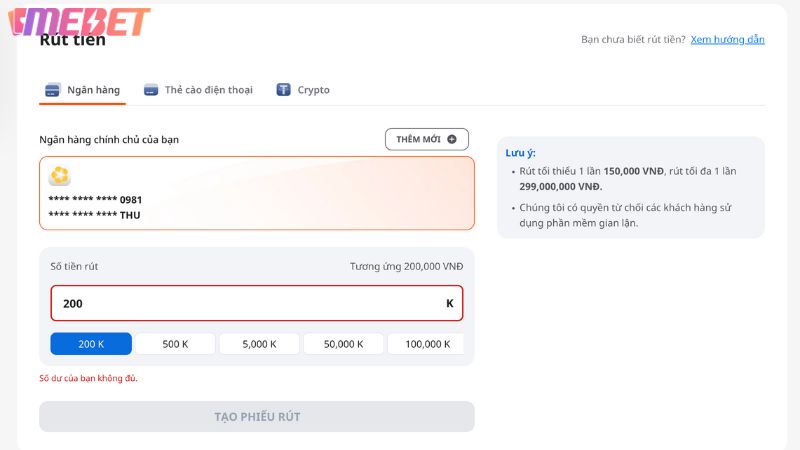The height and width of the screenshot is (450, 800).
Task: Click '299,000,000 VNĐ.' maximum amount text
Action: pos(561,187)
